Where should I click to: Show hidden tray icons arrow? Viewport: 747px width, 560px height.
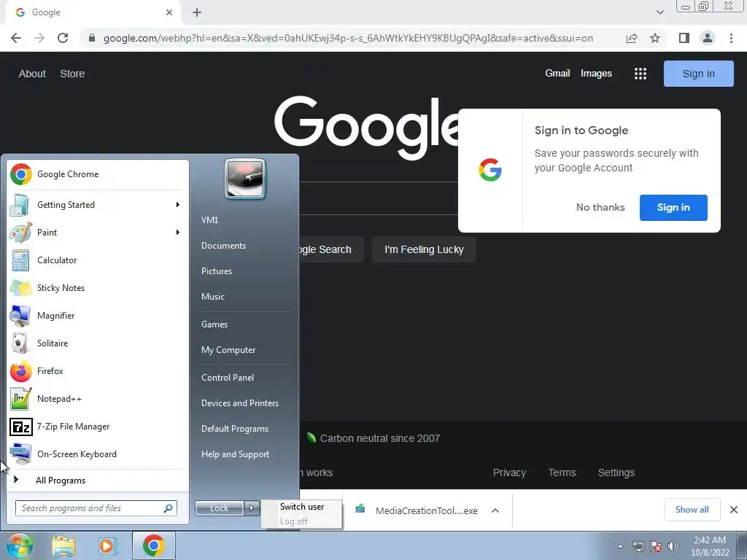(x=620, y=546)
